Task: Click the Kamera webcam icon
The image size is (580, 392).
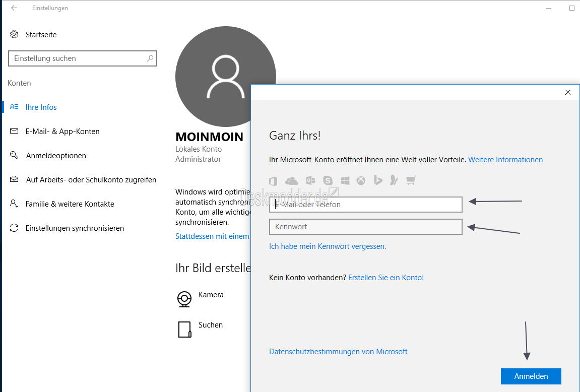Action: 184,299
